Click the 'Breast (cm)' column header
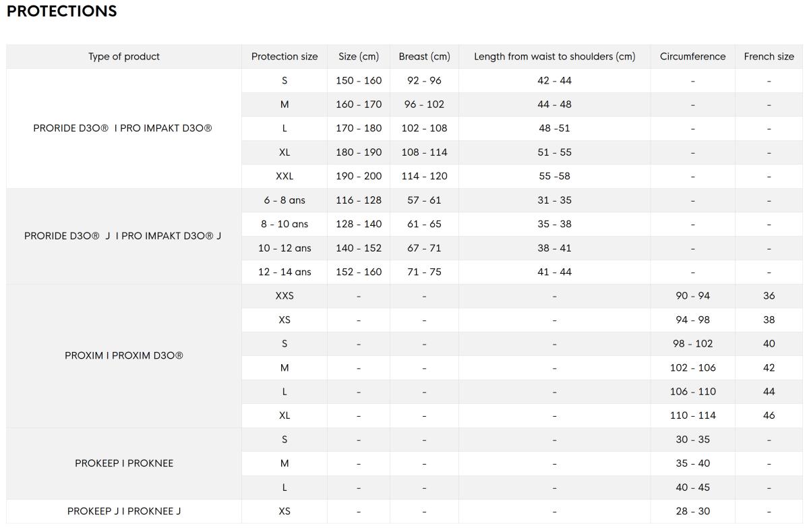Screen dimensions: 809x532 (x=424, y=57)
